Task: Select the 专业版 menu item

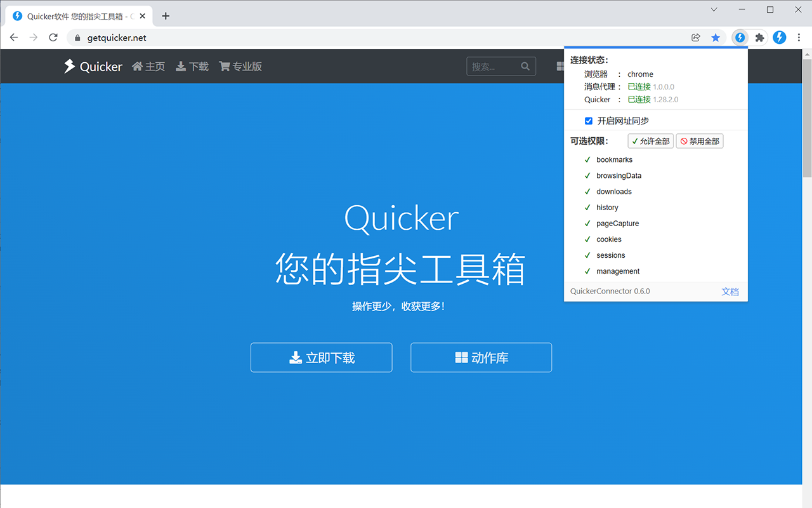Action: click(240, 66)
